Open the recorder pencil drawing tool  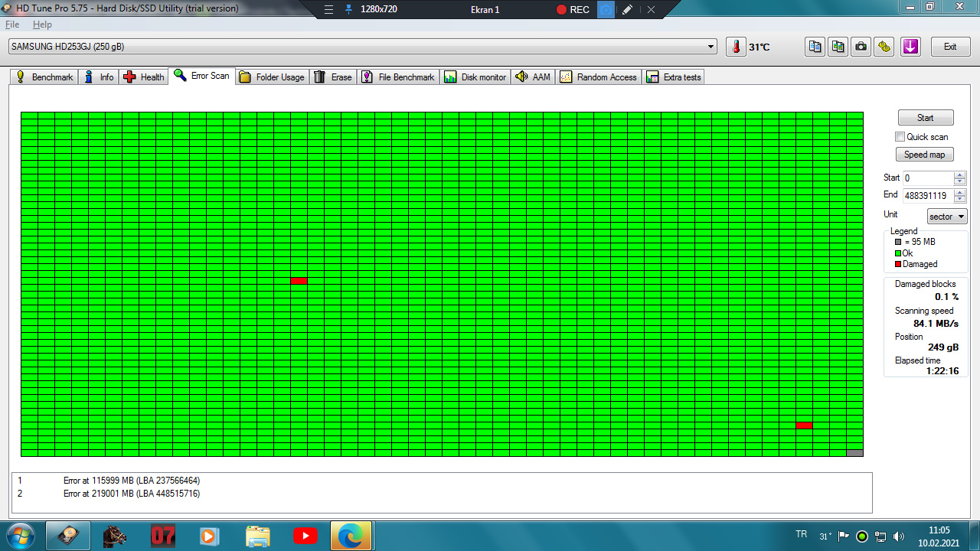(x=628, y=10)
